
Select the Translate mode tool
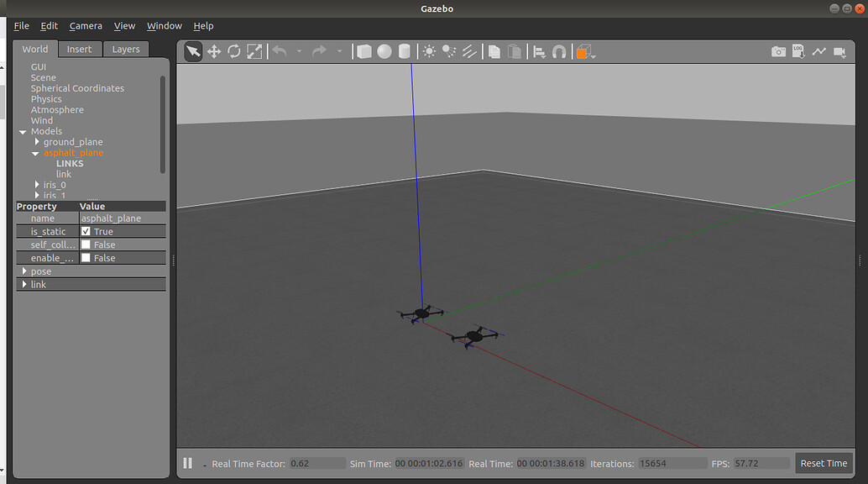click(213, 50)
